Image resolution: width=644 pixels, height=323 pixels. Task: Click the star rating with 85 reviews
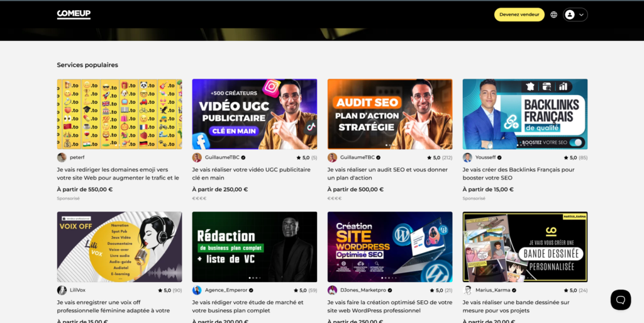[575, 157]
